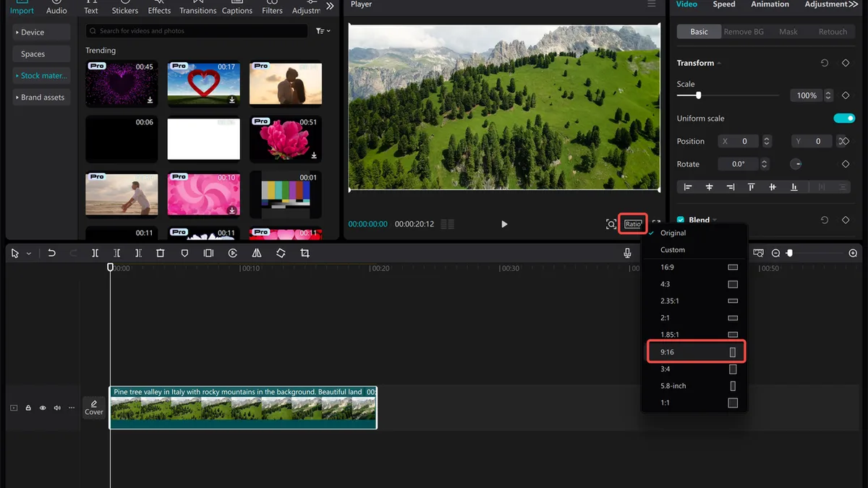The image size is (868, 488).
Task: Click the timeline preview zoom-fit icon
Action: pos(758,253)
